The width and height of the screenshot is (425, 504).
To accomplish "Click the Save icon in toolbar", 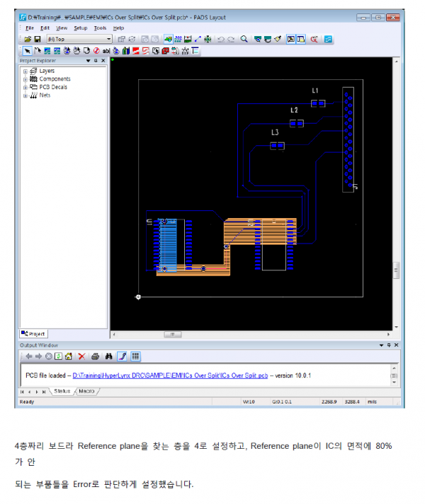I will click(x=37, y=39).
